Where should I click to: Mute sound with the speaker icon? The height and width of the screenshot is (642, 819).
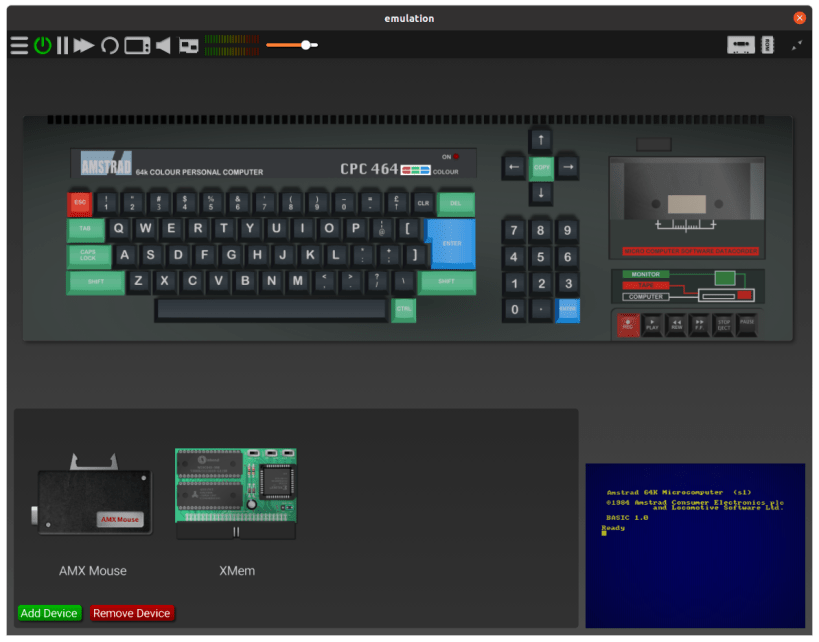[163, 45]
